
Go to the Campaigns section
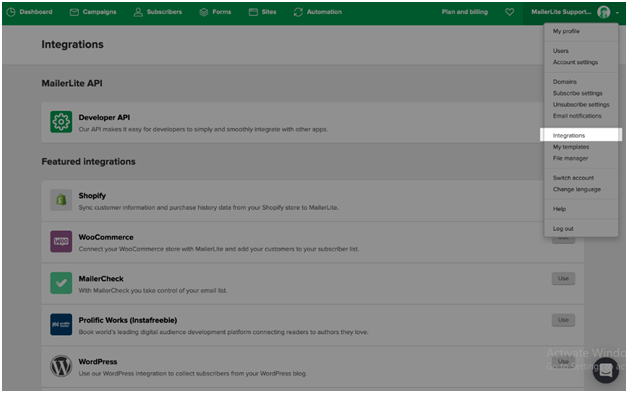pos(99,12)
